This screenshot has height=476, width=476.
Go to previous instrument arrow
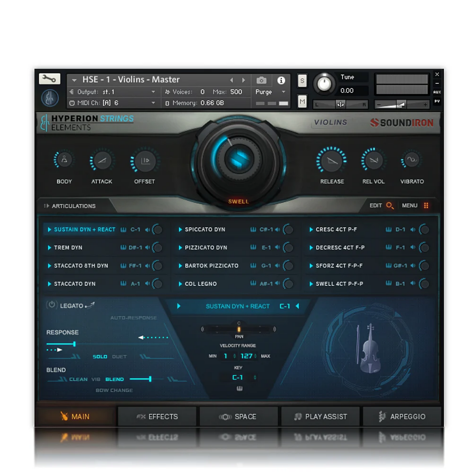pos(231,80)
